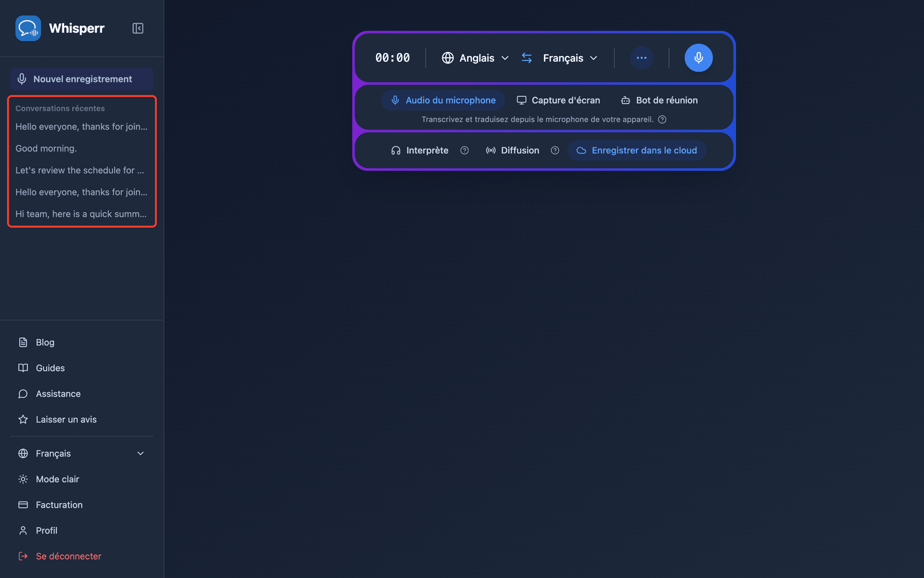Open the first "Hello everyone, thanks for join..." conversation
This screenshot has height=578, width=924.
click(81, 127)
